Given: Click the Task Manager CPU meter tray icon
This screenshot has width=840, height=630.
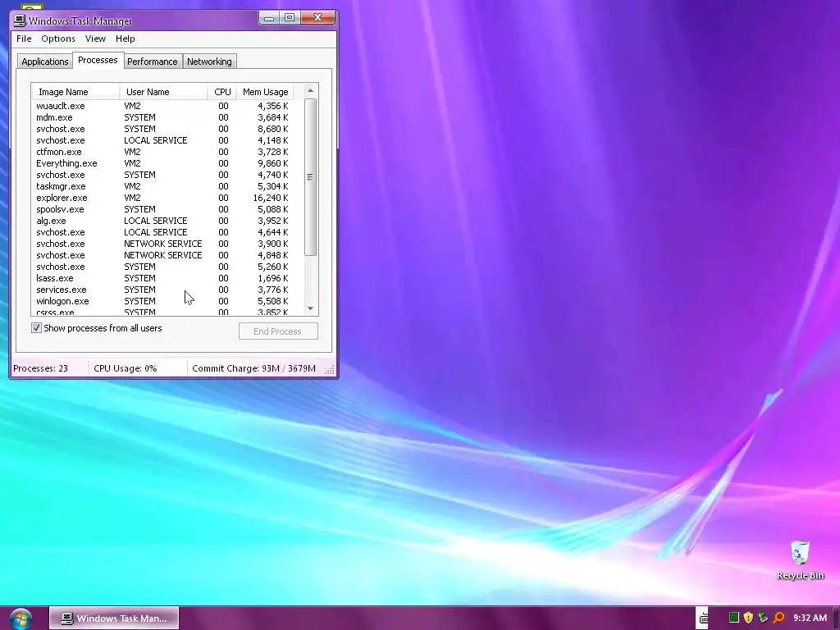Looking at the screenshot, I should tap(734, 618).
